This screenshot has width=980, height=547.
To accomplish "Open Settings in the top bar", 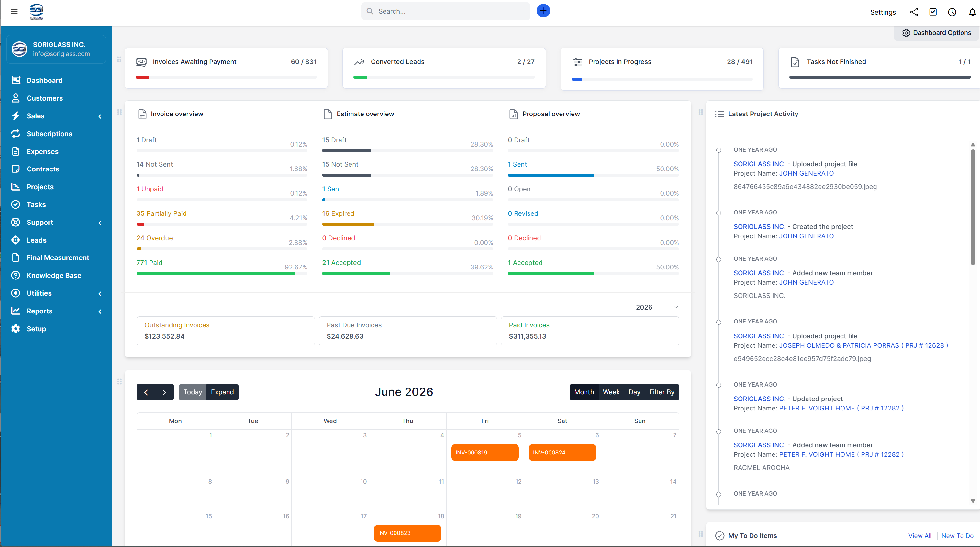I will tap(883, 12).
